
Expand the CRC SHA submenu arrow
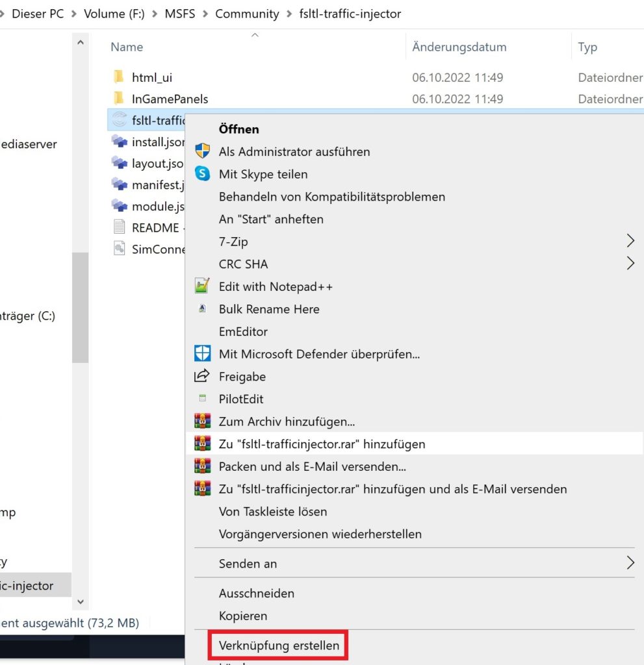coord(630,264)
